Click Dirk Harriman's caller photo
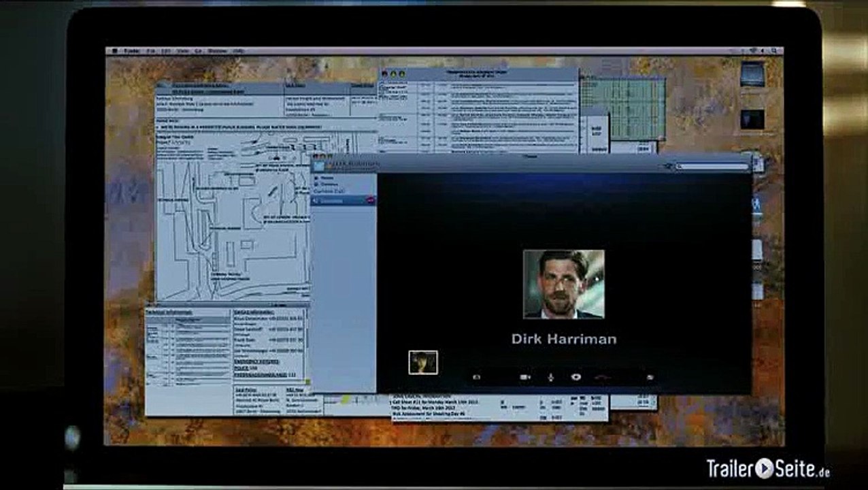The width and height of the screenshot is (868, 490). [x=563, y=284]
